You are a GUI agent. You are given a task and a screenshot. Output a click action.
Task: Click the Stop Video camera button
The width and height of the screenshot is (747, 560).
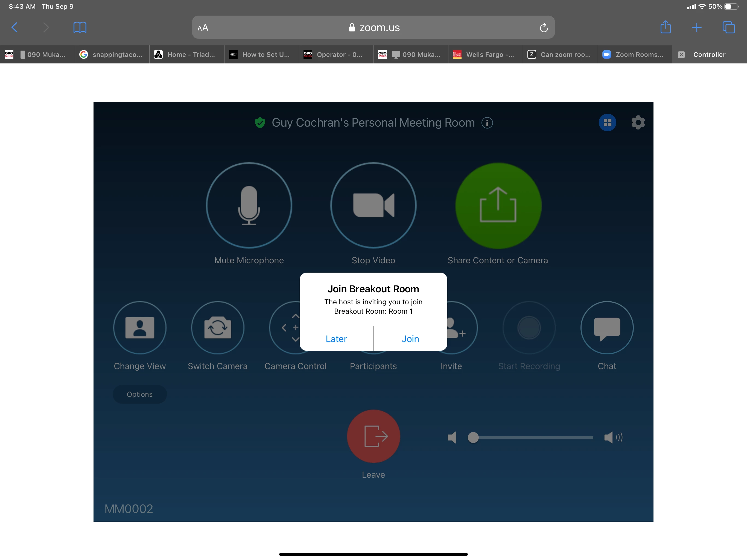pos(373,205)
